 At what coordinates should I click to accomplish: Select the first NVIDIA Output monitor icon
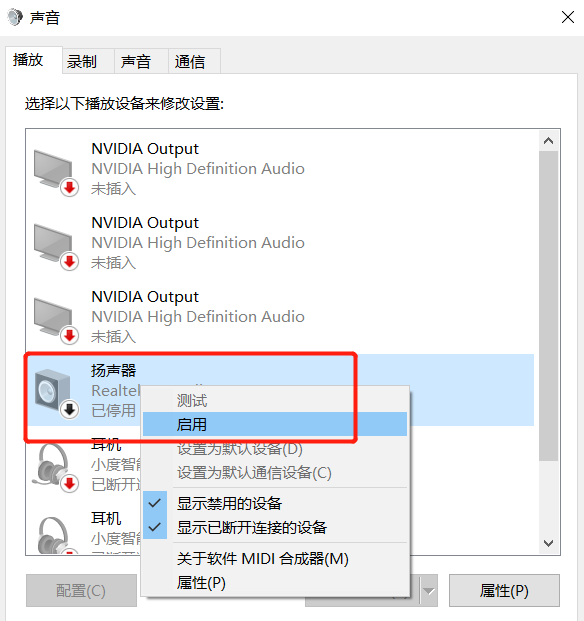[x=56, y=172]
